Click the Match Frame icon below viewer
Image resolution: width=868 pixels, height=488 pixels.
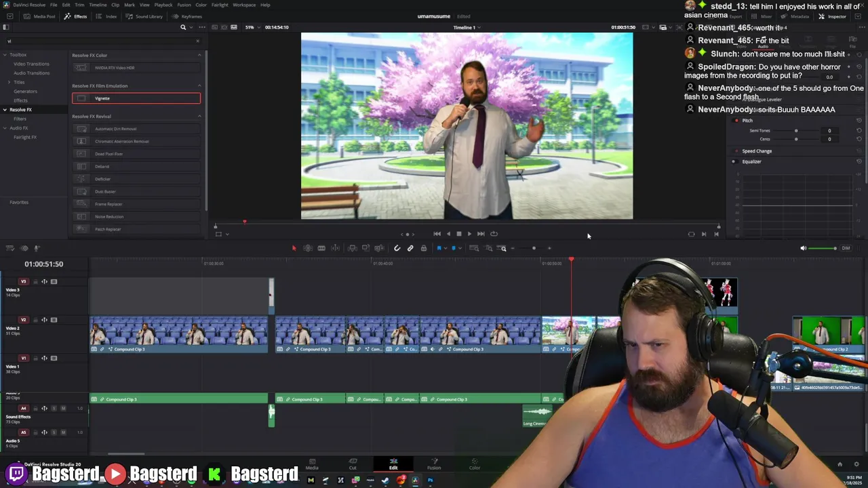pyautogui.click(x=691, y=234)
